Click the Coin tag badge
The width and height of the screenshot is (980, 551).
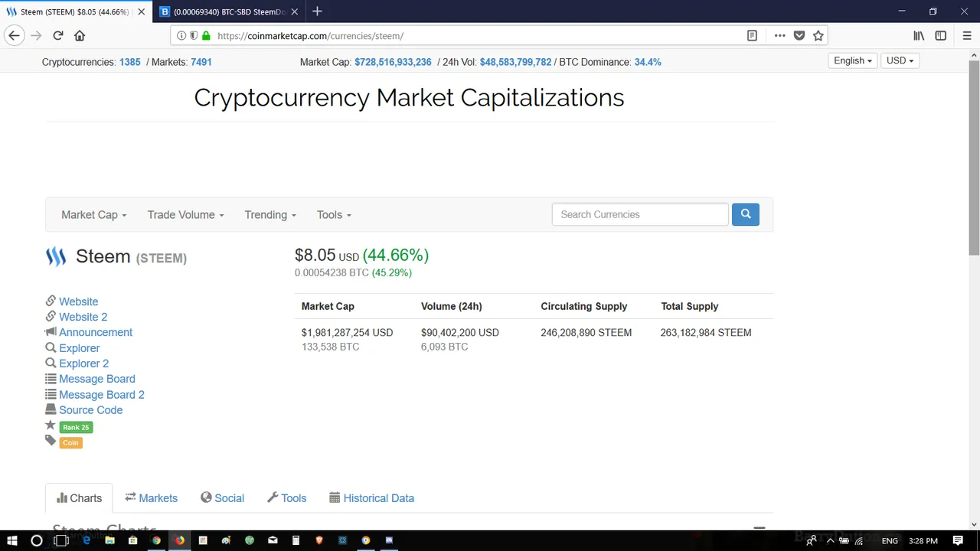point(70,442)
